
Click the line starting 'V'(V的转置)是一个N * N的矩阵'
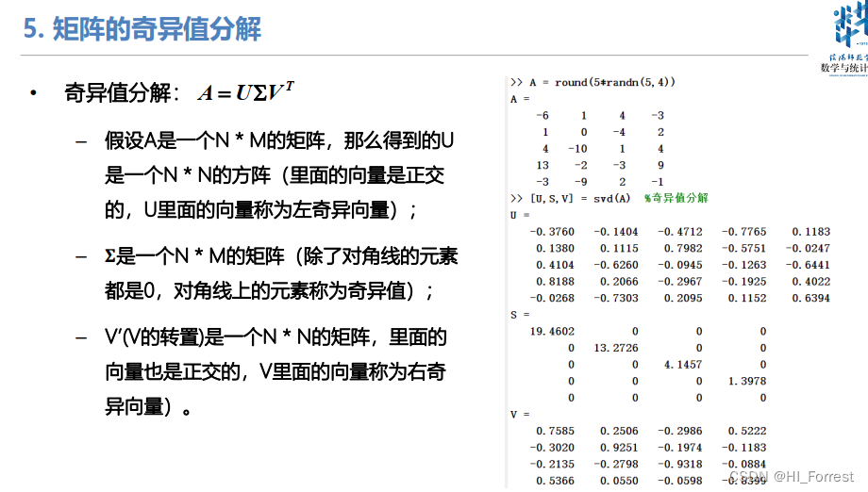pos(275,336)
